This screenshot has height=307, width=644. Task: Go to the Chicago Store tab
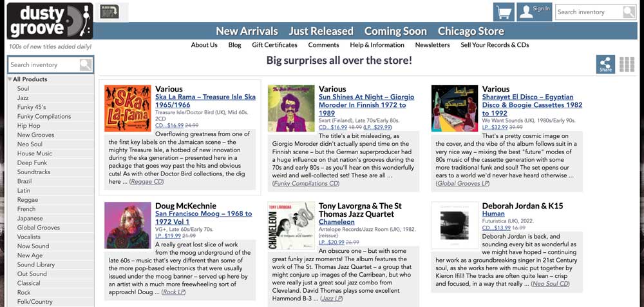pyautogui.click(x=471, y=31)
